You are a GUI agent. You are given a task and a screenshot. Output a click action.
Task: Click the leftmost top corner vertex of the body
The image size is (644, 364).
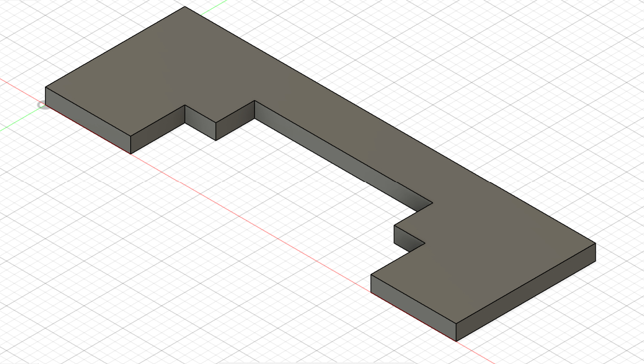46,87
